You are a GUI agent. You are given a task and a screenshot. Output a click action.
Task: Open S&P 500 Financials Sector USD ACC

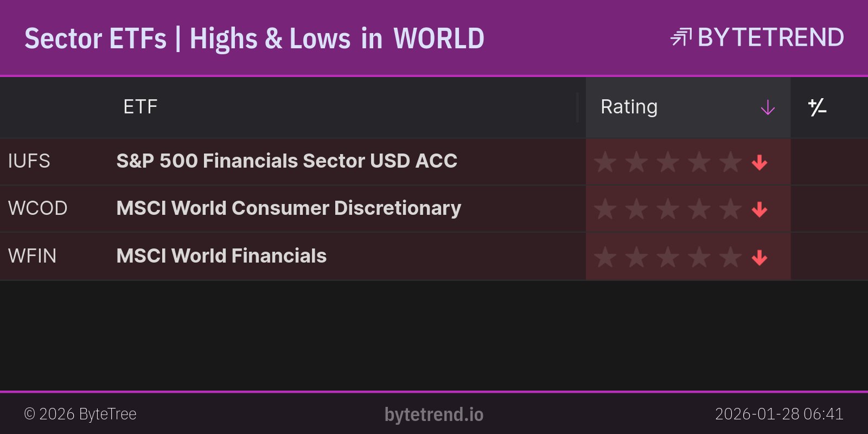[x=286, y=161]
